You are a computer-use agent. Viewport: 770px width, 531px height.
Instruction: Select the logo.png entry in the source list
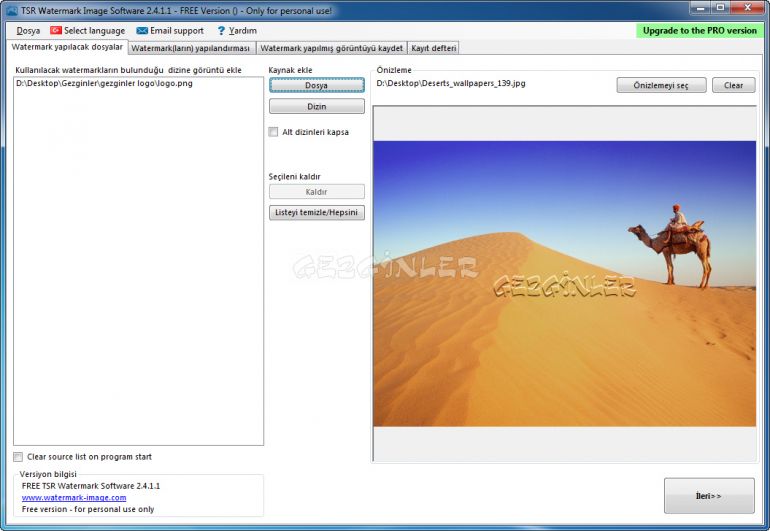point(104,83)
